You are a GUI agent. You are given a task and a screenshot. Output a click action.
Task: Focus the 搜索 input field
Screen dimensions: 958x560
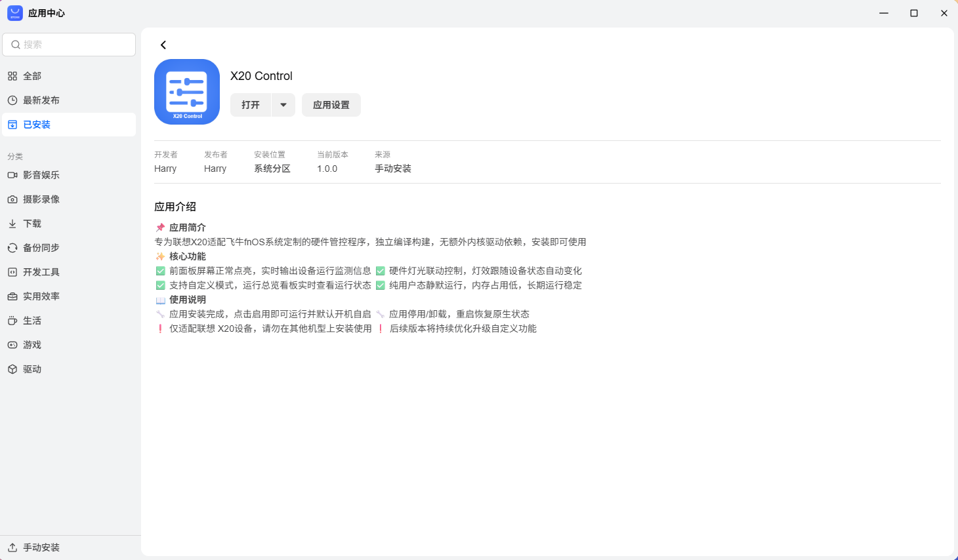pos(69,45)
